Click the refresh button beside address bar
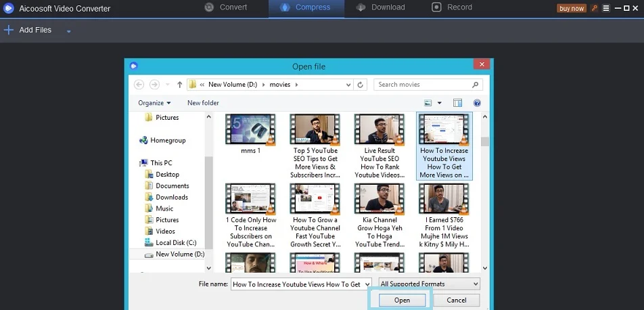Screen dimensions: 644x310 (361, 85)
